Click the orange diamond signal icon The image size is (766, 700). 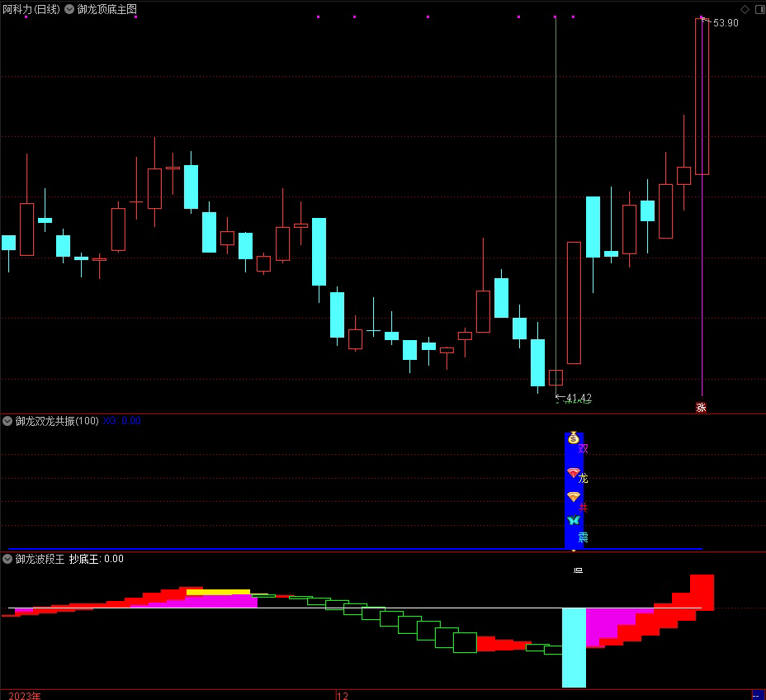coord(573,497)
